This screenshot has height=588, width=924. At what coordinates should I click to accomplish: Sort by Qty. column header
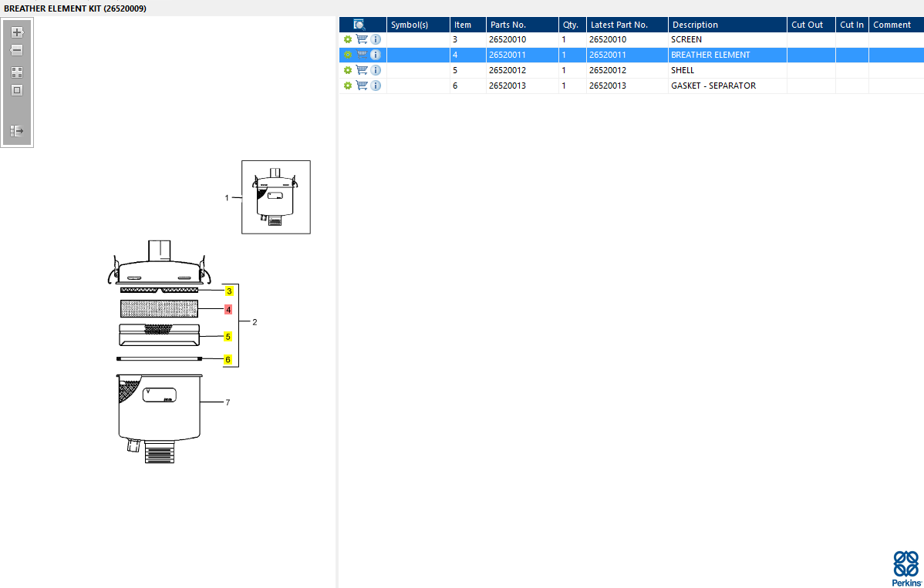click(x=572, y=25)
